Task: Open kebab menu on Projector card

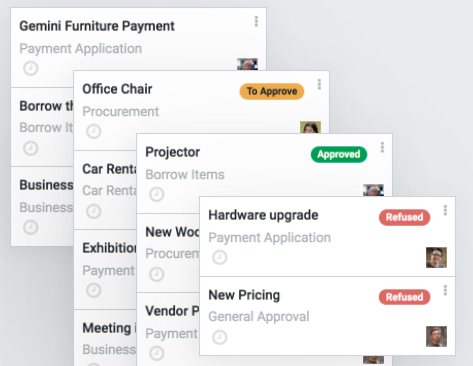Action: coord(382,147)
